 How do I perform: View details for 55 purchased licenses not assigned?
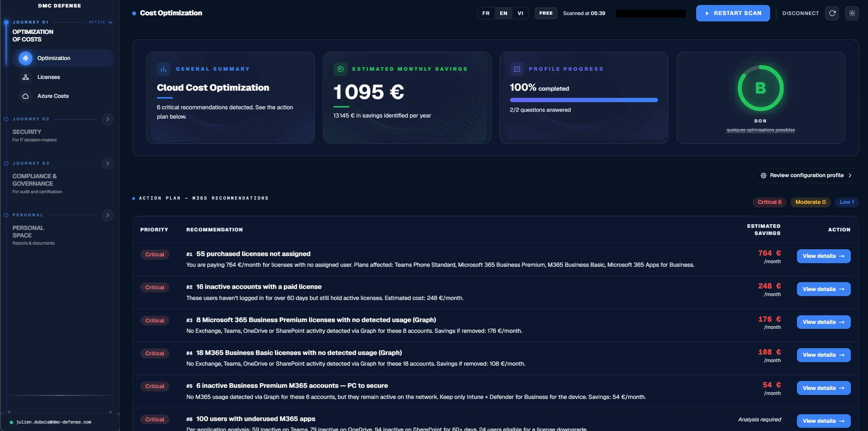823,256
